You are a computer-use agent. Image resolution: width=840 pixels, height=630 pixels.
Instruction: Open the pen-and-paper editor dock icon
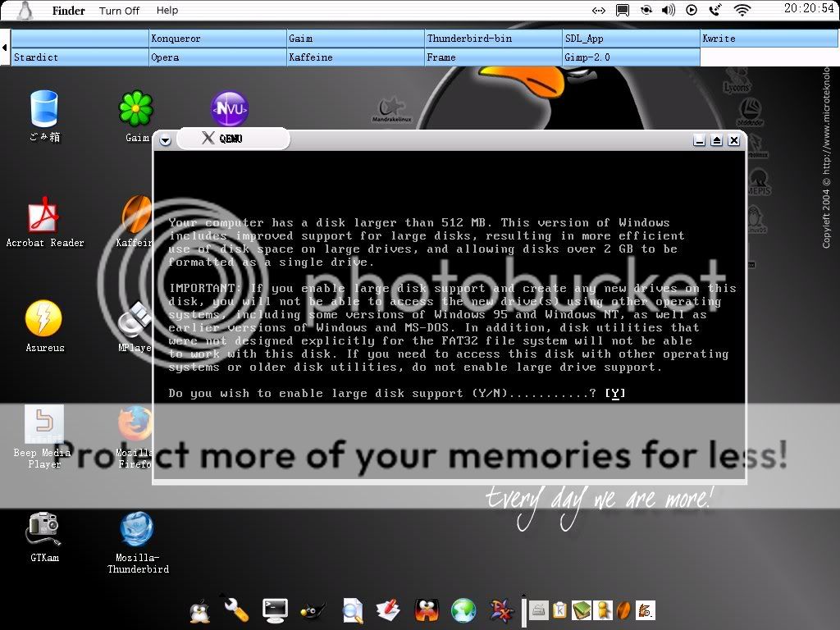click(390, 610)
